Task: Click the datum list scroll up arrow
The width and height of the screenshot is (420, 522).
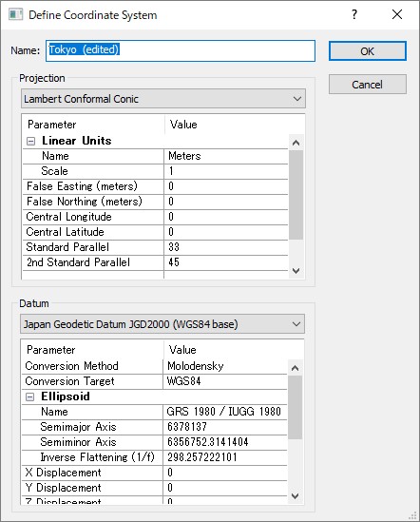Action: [x=295, y=368]
